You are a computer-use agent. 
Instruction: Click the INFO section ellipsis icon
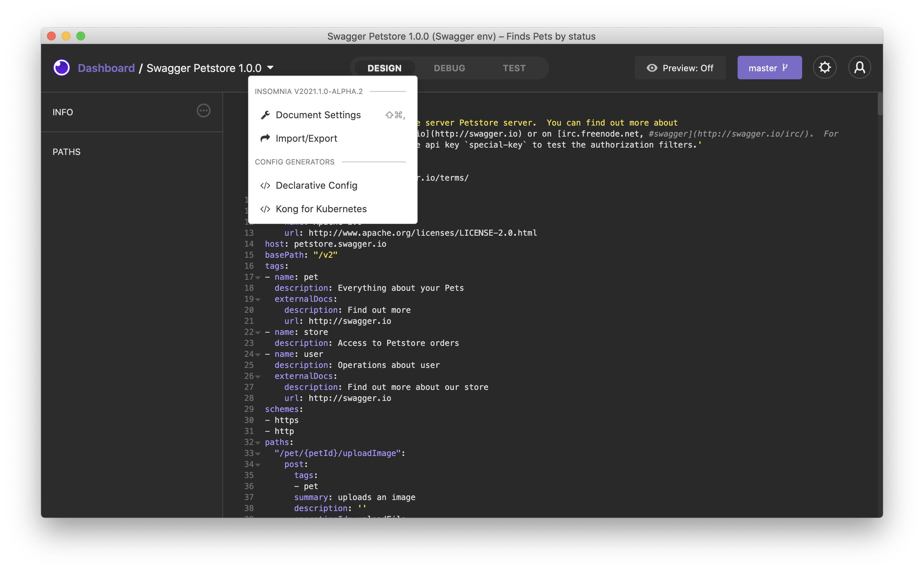[x=203, y=111]
